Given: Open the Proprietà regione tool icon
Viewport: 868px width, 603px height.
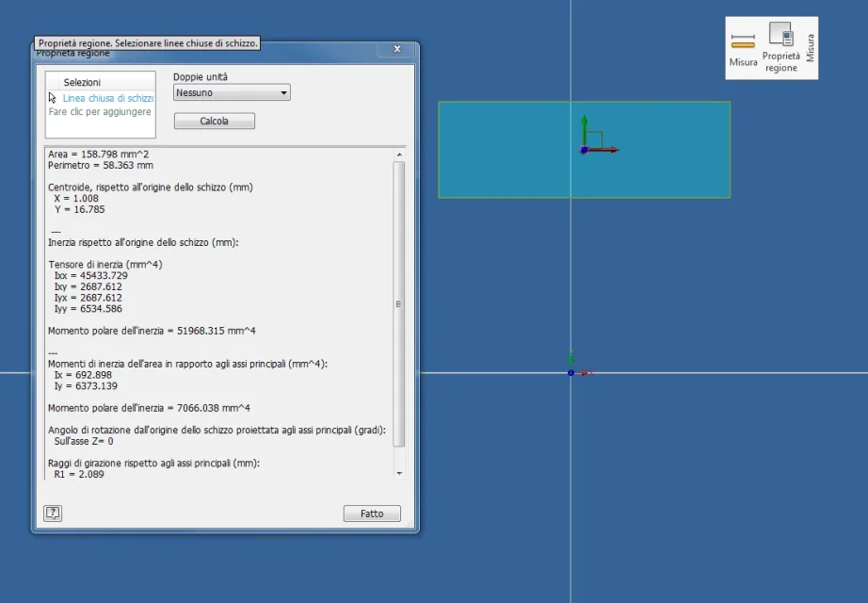Looking at the screenshot, I should pos(781,34).
